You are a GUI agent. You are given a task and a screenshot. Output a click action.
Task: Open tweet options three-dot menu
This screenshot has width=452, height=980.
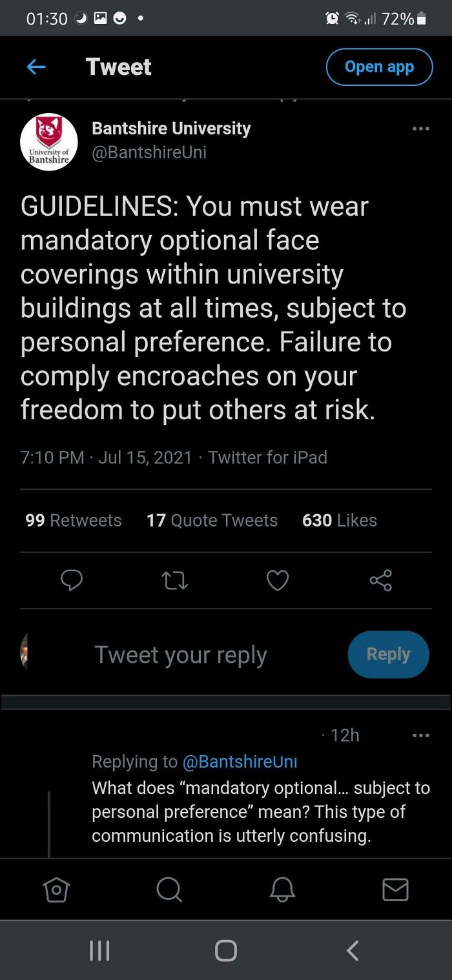pos(421,129)
